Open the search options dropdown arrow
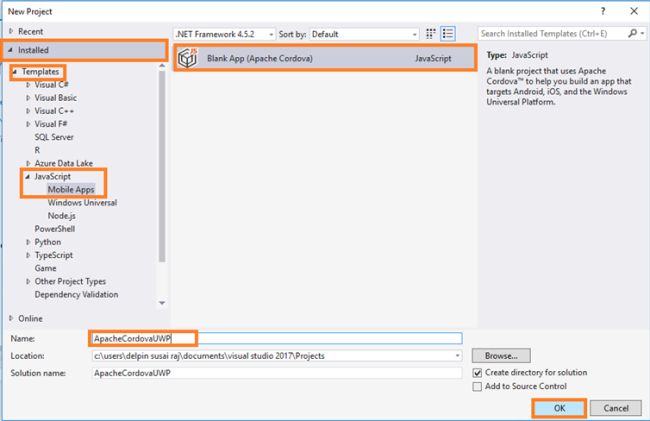This screenshot has height=421, width=650. click(642, 33)
